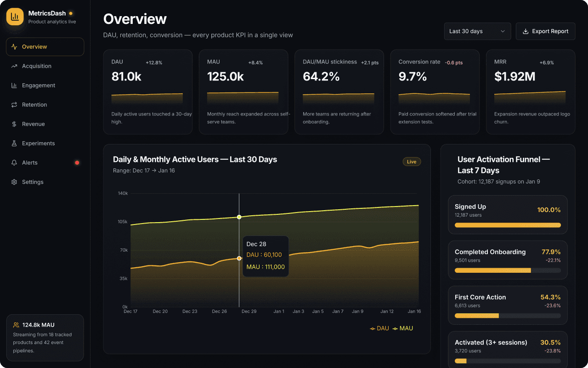Click the Dec 28 chart tooltip
Screen dimensions: 588x368
(x=266, y=256)
